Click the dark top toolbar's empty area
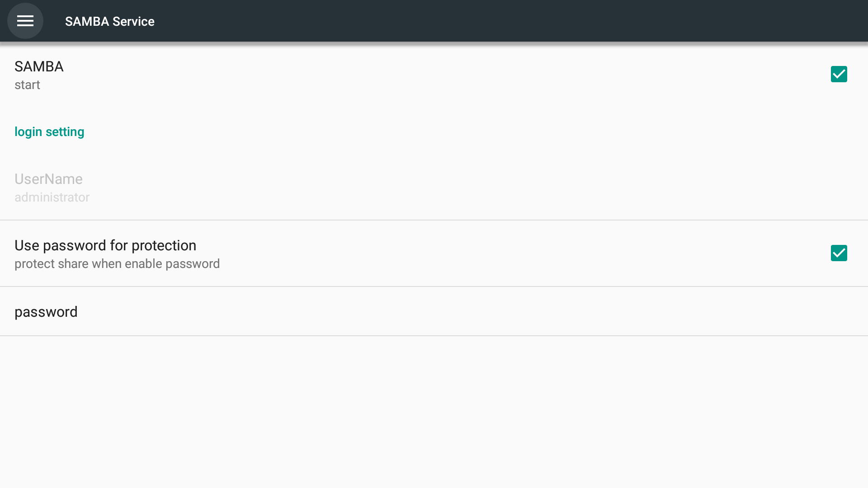 [x=497, y=21]
